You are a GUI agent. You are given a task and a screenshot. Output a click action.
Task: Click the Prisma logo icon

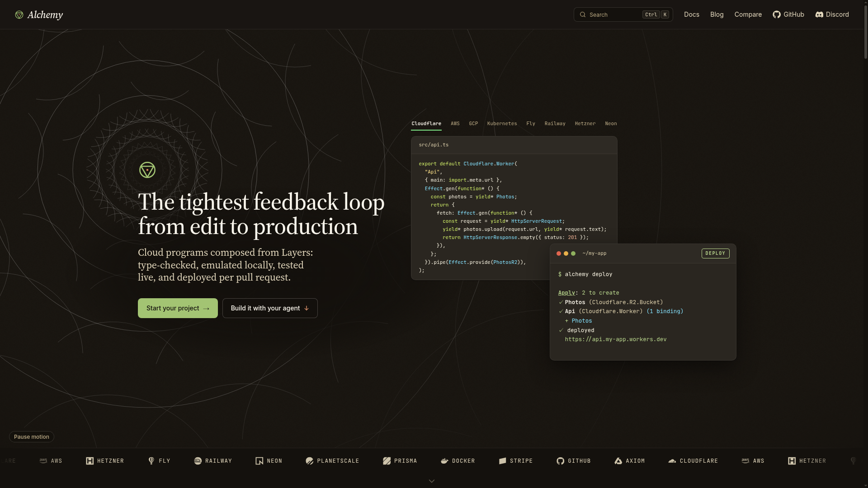pos(387,461)
